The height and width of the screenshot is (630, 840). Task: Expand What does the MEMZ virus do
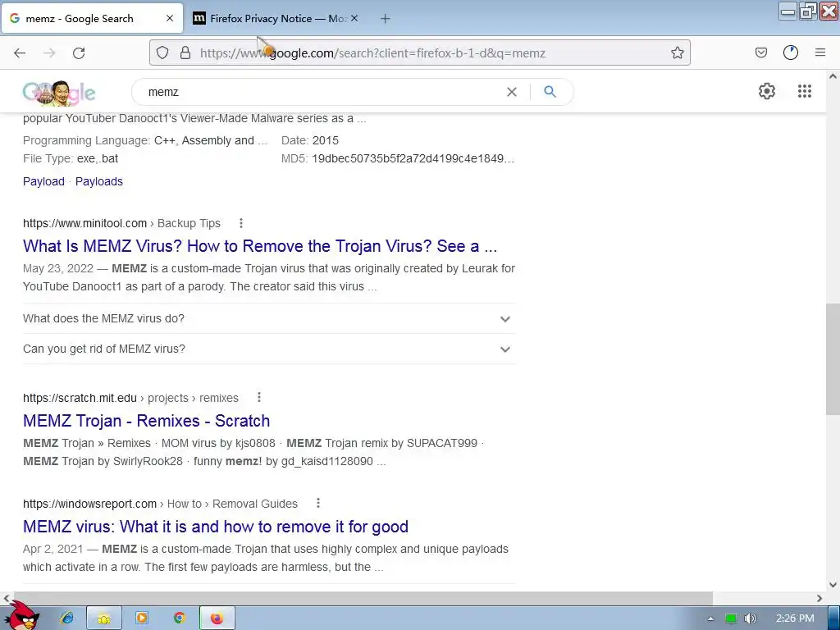(269, 319)
